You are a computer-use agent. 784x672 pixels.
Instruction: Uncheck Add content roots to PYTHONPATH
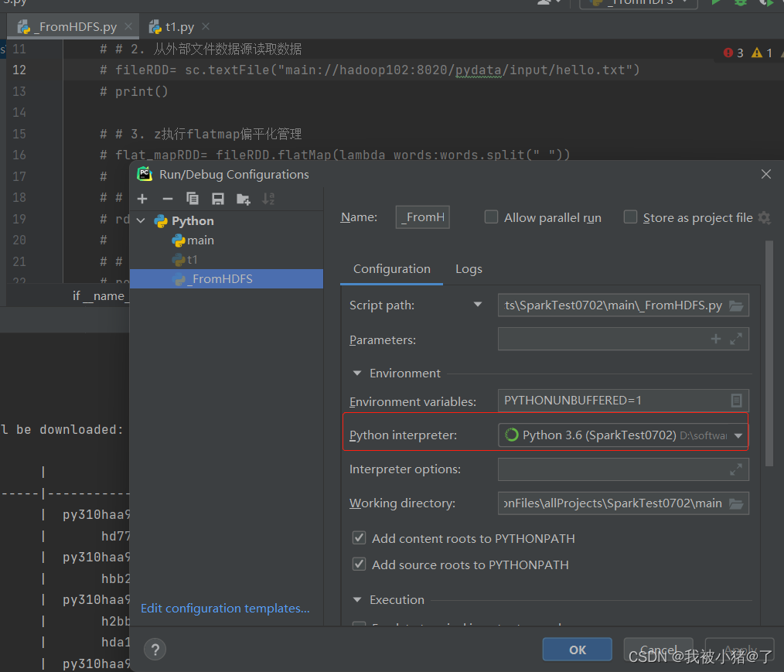click(x=359, y=537)
